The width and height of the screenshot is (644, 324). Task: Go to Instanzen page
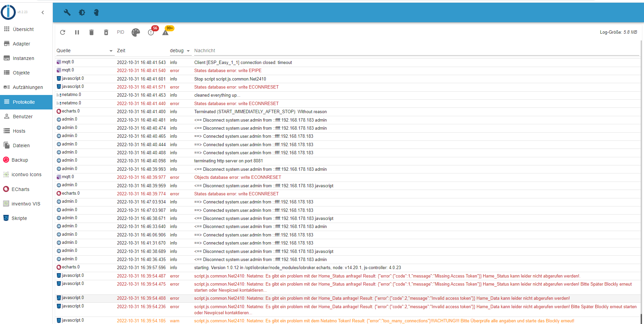point(26,58)
